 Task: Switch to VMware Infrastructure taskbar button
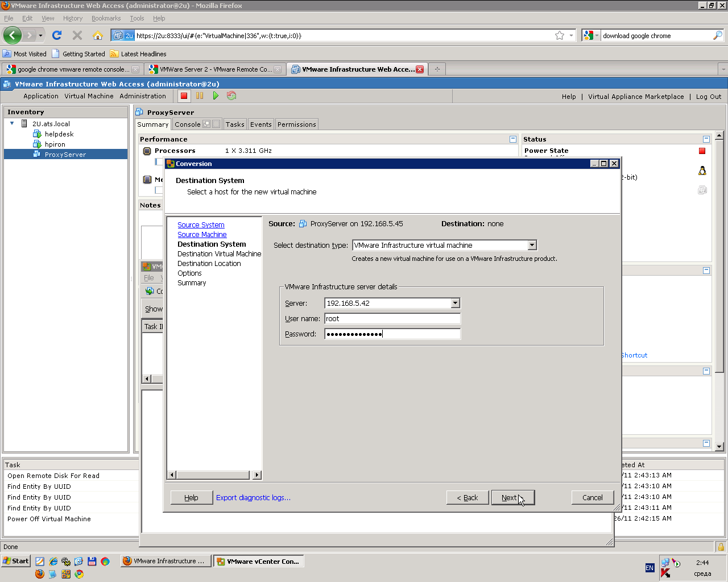click(165, 561)
